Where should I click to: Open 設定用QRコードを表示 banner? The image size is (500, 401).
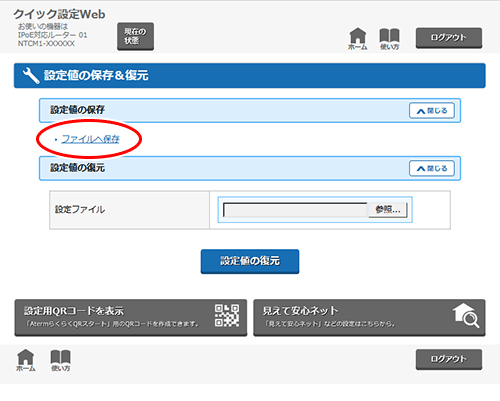(x=131, y=317)
